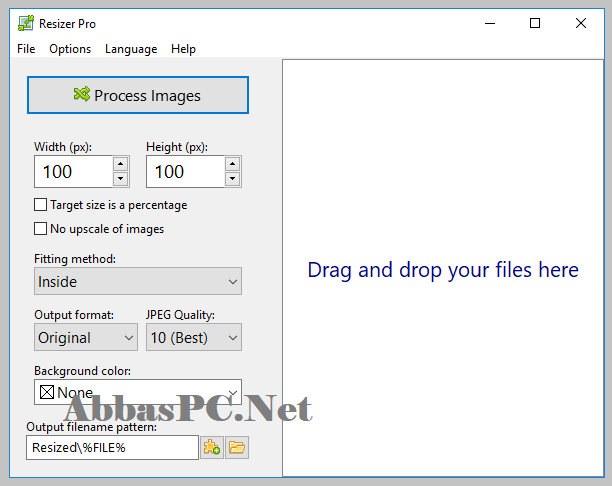Screen dimensions: 612x486
Task: Close the Resizer Pro window
Action: (x=581, y=23)
